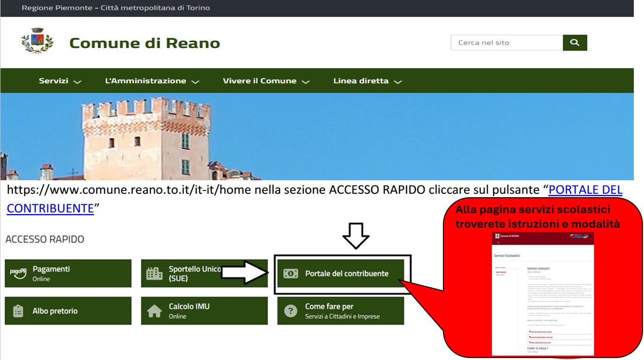Image resolution: width=644 pixels, height=360 pixels.
Task: Open the Servizi Scolastici page thumbnail
Action: click(x=543, y=294)
